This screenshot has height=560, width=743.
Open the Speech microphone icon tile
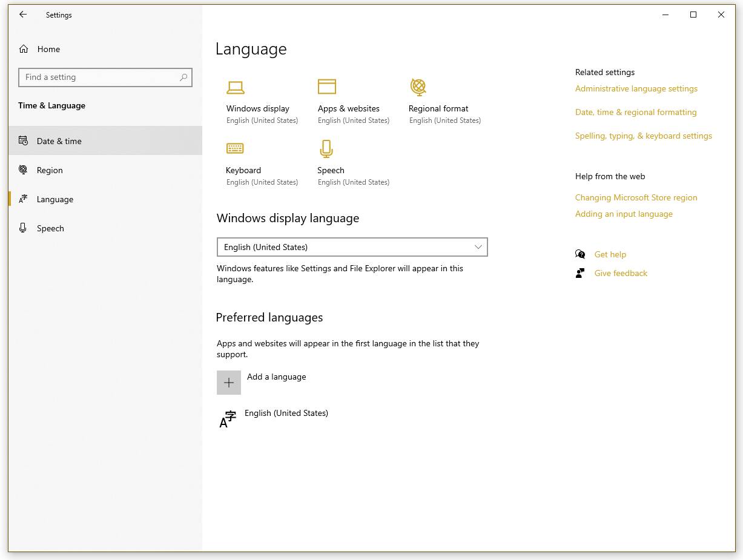tap(326, 149)
